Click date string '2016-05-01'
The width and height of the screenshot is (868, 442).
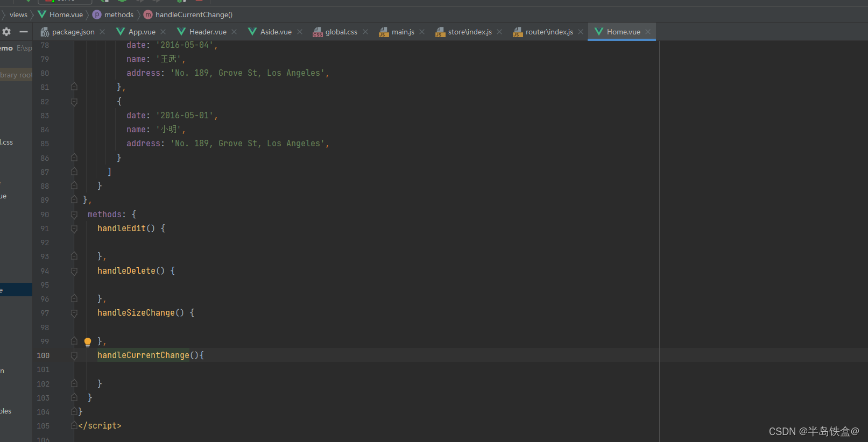point(185,116)
